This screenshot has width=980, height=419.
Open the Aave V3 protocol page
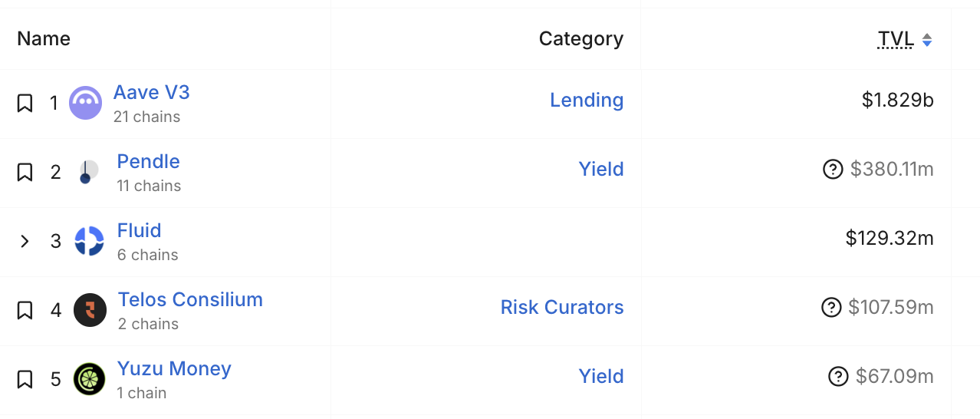[151, 92]
